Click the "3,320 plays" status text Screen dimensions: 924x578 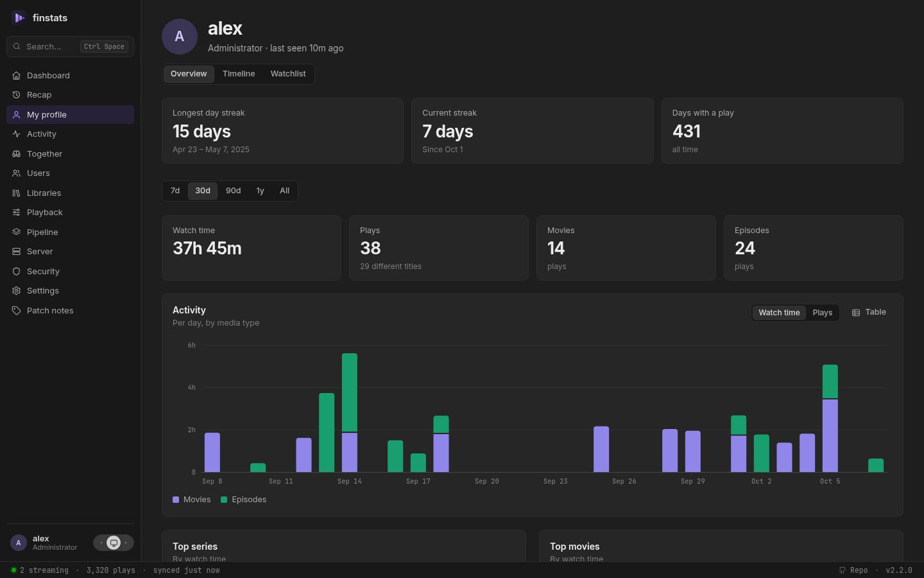point(111,570)
